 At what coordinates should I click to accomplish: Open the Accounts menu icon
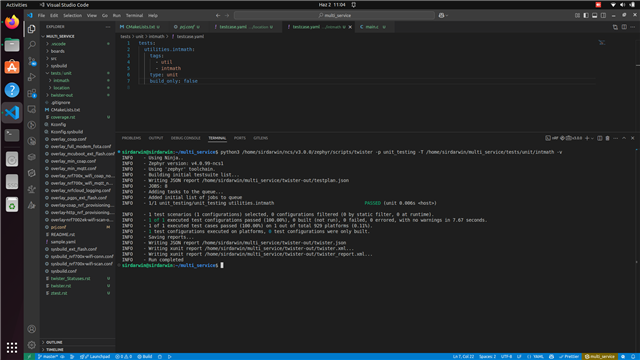(31, 329)
